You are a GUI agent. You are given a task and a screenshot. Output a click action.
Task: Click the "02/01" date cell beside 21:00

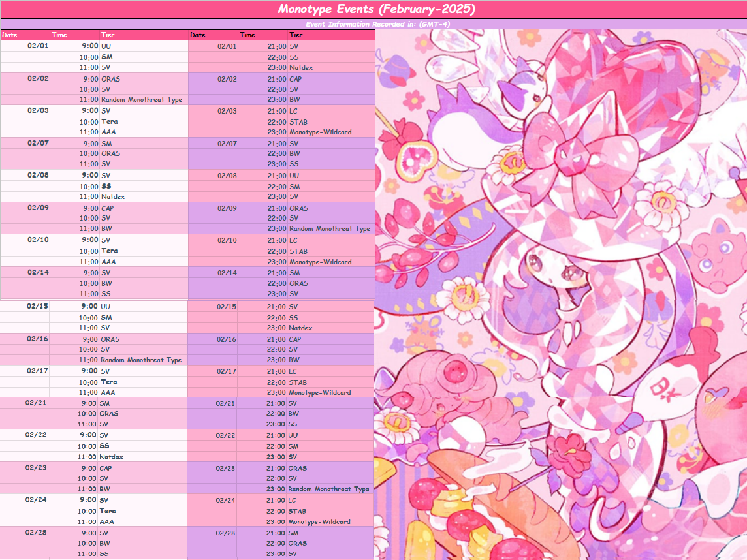click(x=227, y=46)
